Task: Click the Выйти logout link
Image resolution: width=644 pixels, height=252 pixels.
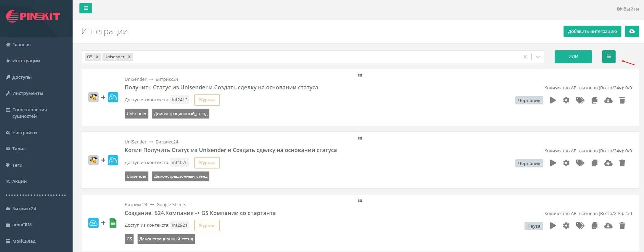Action: pos(628,9)
